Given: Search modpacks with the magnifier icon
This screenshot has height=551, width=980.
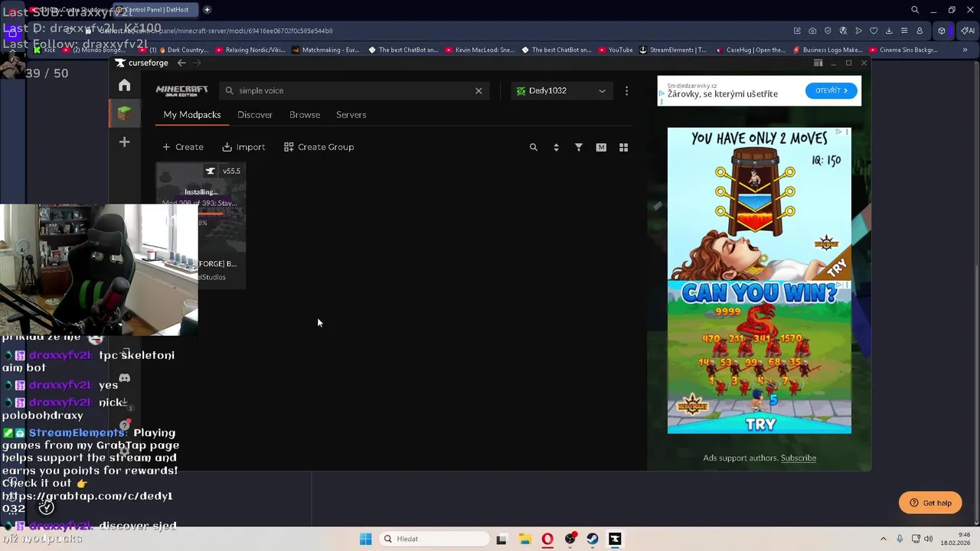Looking at the screenshot, I should click(534, 147).
